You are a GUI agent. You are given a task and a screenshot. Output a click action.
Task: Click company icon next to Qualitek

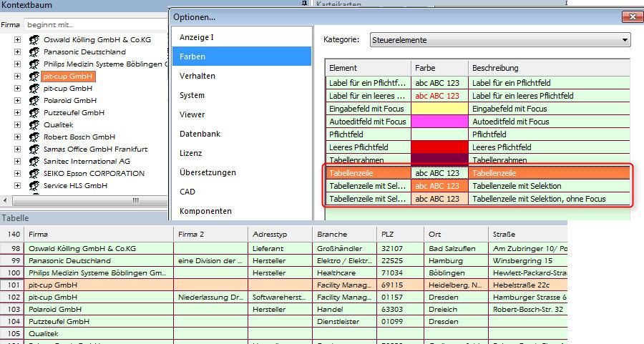click(x=34, y=124)
